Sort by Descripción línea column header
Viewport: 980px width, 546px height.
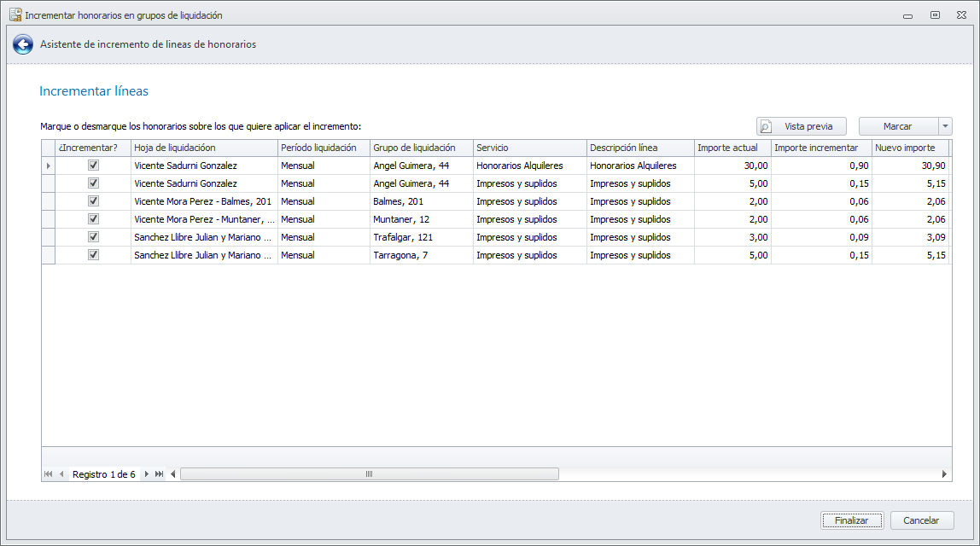click(640, 148)
